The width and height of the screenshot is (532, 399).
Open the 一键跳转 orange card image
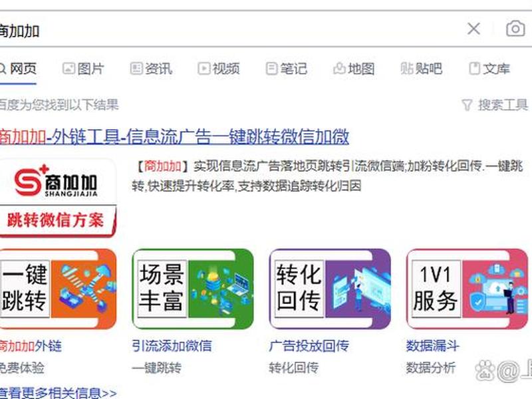(58, 289)
